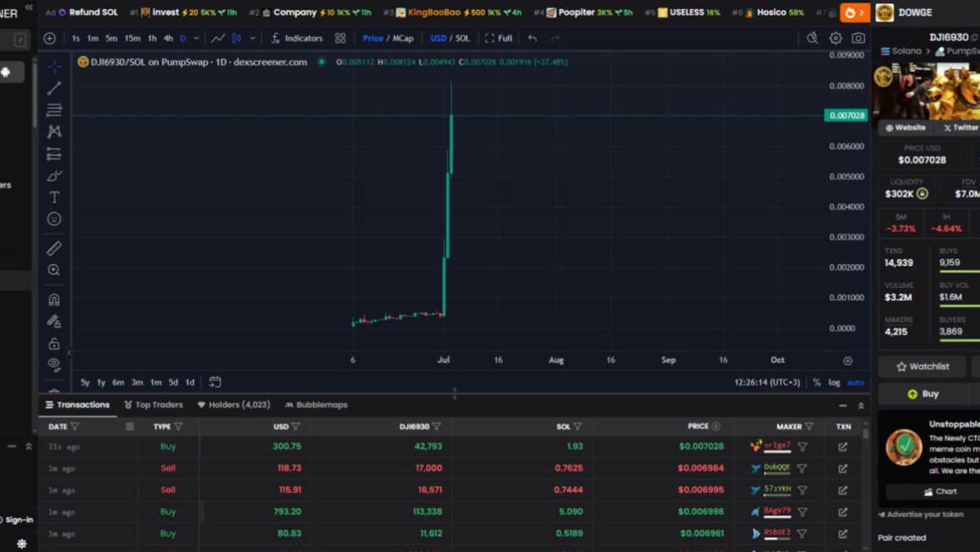Open the Top Traders tab
980x552 pixels.
pos(153,405)
